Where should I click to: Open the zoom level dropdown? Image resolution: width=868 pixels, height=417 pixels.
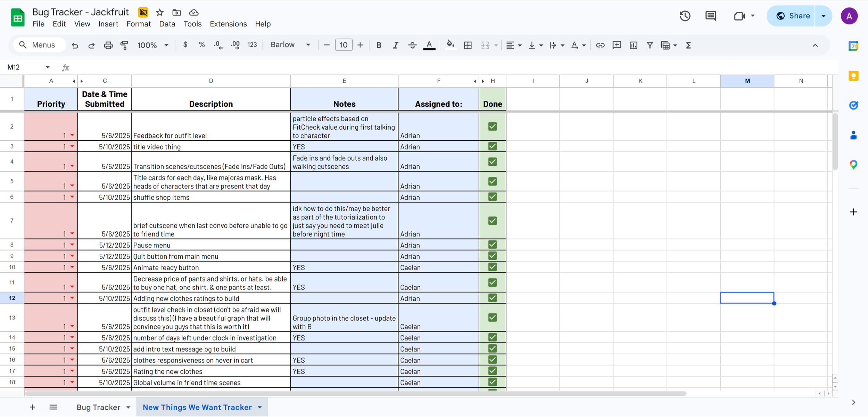(153, 45)
